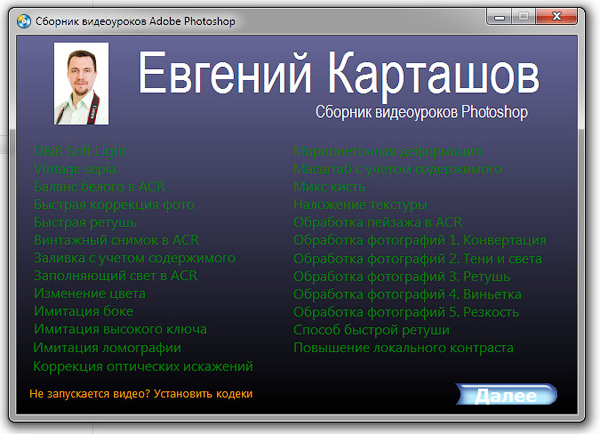
Task: Open lesson Обработка пейзажа в ACR
Action: pyautogui.click(x=377, y=223)
